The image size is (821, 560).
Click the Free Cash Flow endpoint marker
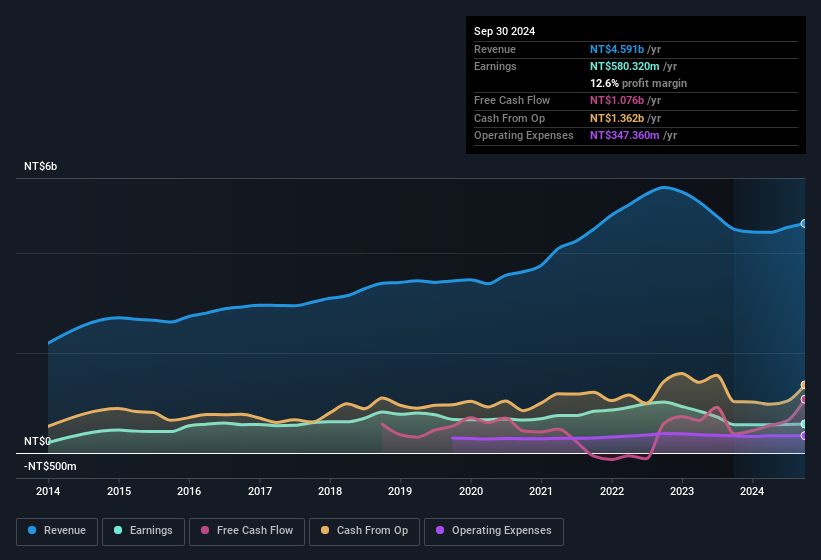[804, 399]
